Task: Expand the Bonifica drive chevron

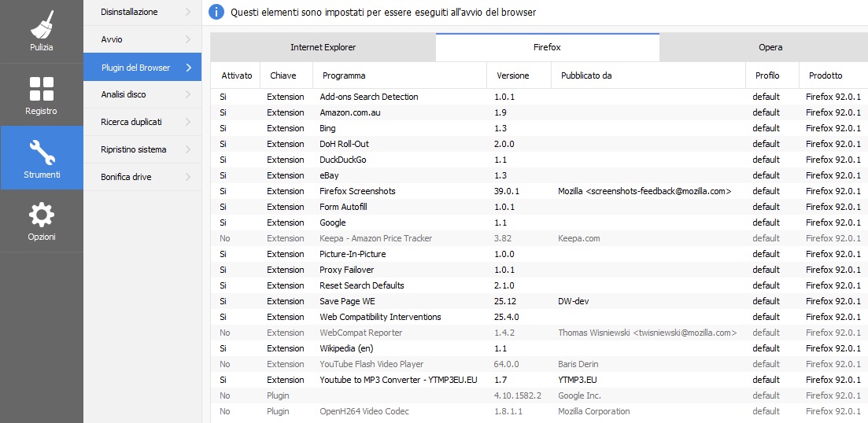Action: pos(188,178)
